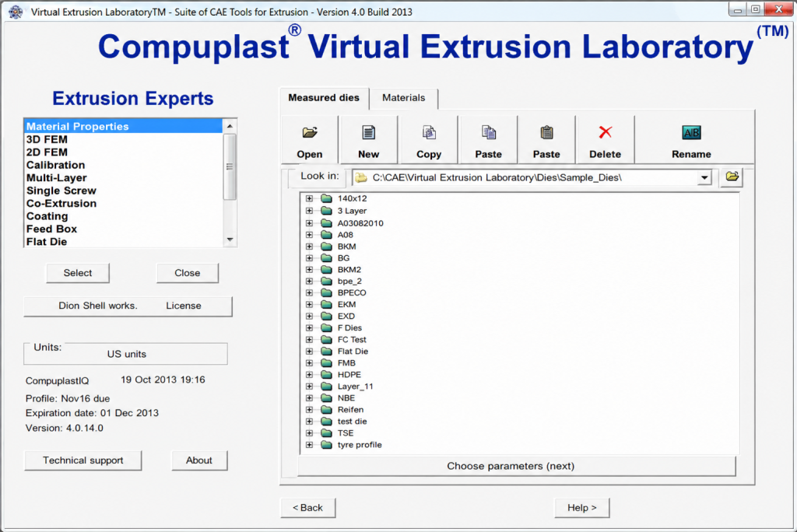Click the Dion Shell works License button
797x532 pixels.
tap(128, 306)
